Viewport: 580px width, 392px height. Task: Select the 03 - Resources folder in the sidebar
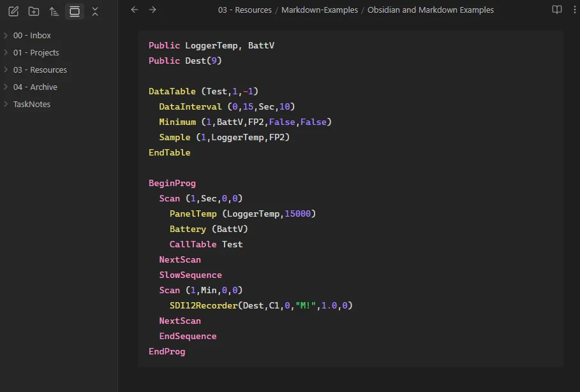tap(40, 70)
